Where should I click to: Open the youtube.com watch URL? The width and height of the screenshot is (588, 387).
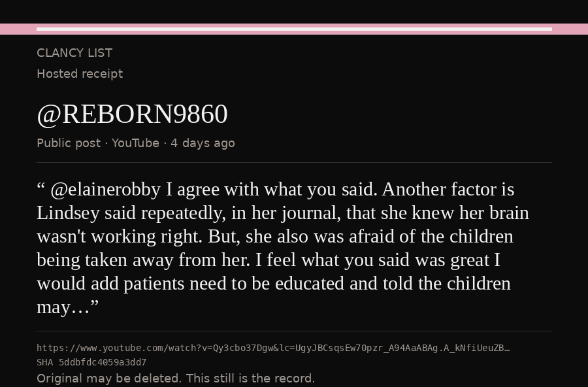[273, 348]
